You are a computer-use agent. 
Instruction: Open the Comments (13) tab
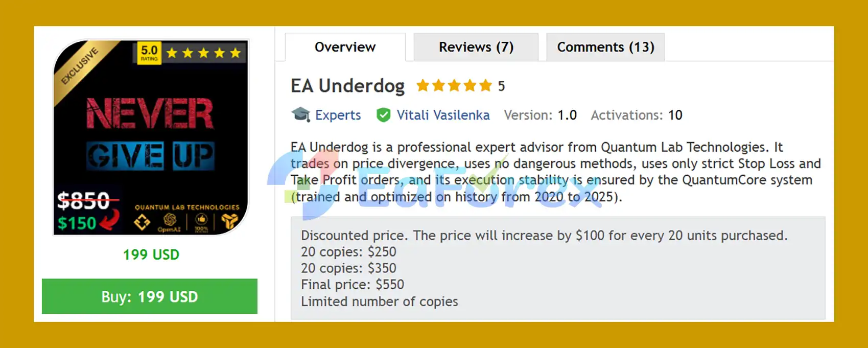[x=605, y=47]
